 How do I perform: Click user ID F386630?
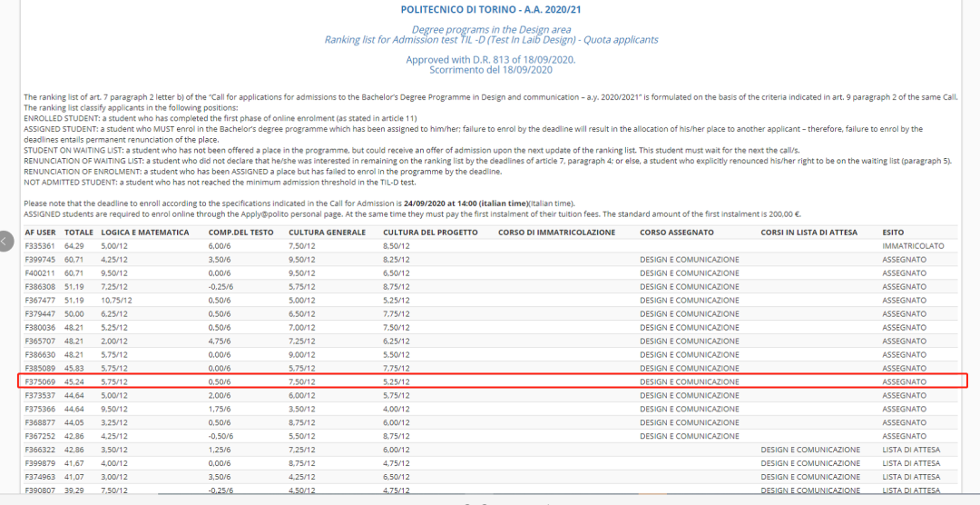coord(40,355)
